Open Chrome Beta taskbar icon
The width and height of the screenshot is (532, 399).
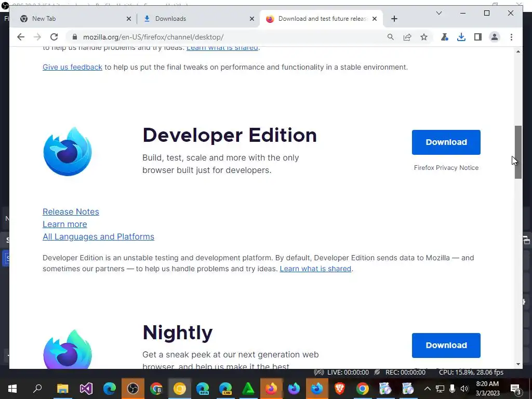pos(156,389)
